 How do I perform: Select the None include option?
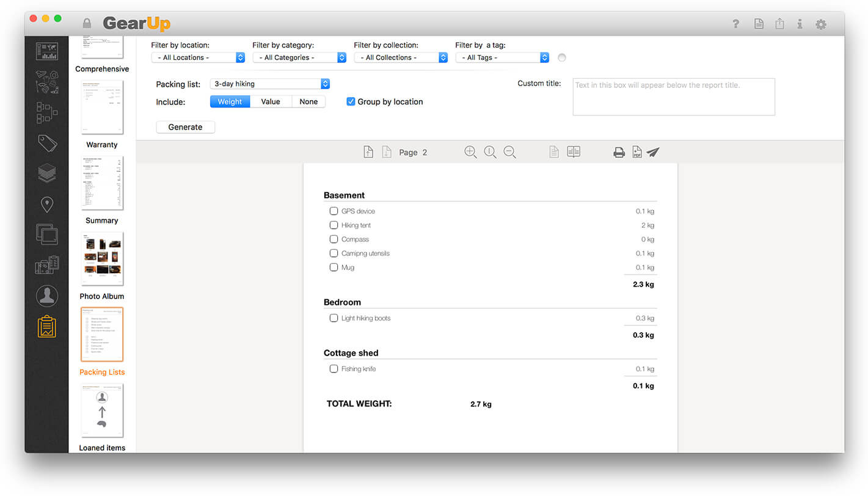pyautogui.click(x=308, y=102)
